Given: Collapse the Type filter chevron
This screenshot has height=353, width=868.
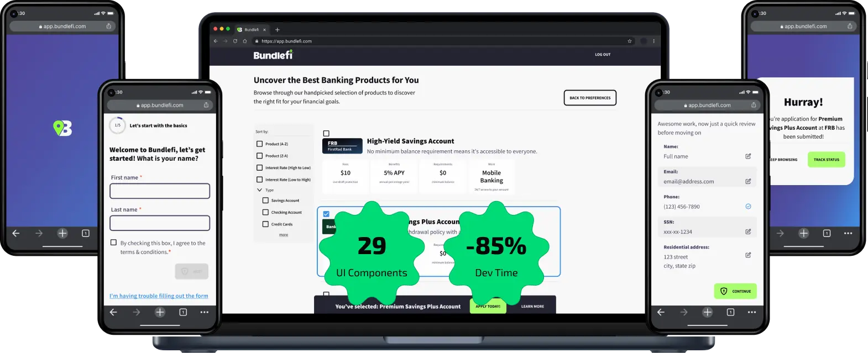Looking at the screenshot, I should 259,190.
